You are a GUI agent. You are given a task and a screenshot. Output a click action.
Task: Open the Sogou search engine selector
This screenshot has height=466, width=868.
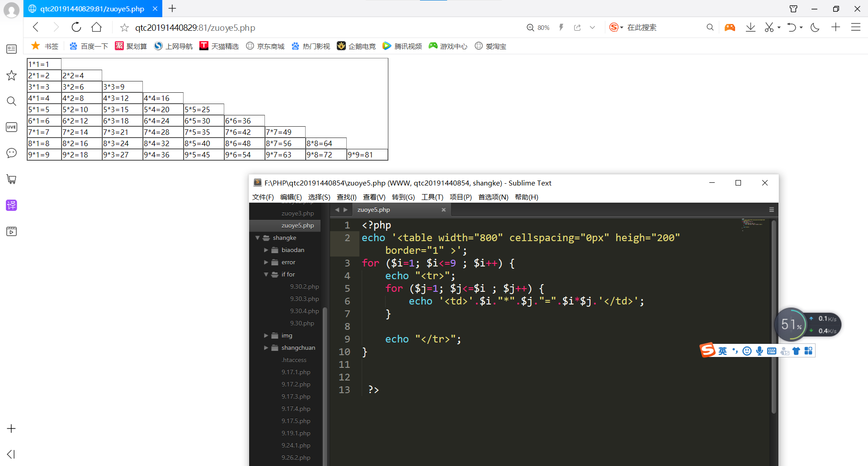[616, 27]
